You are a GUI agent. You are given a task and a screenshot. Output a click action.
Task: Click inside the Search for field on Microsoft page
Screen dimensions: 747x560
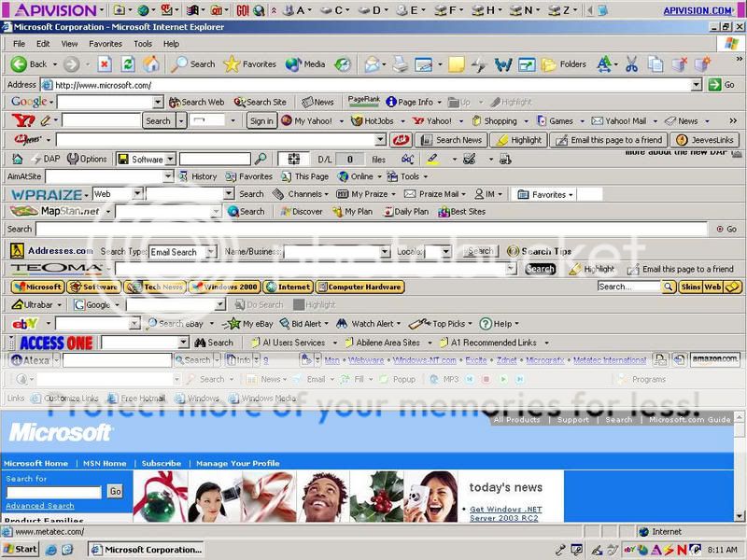click(x=51, y=490)
